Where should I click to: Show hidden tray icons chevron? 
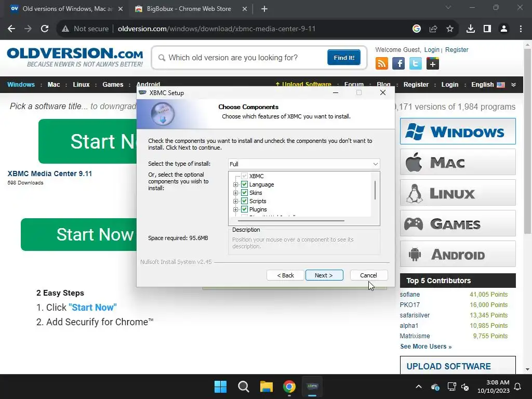419,387
